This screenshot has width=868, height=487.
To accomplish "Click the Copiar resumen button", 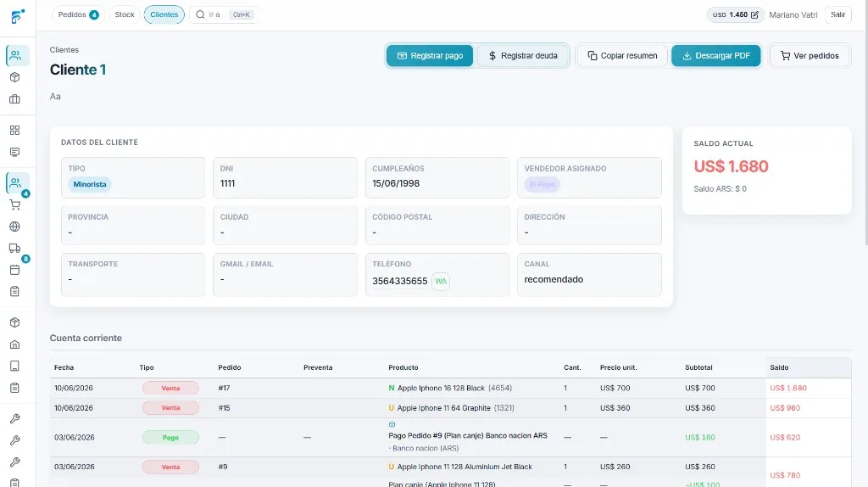I will click(622, 55).
